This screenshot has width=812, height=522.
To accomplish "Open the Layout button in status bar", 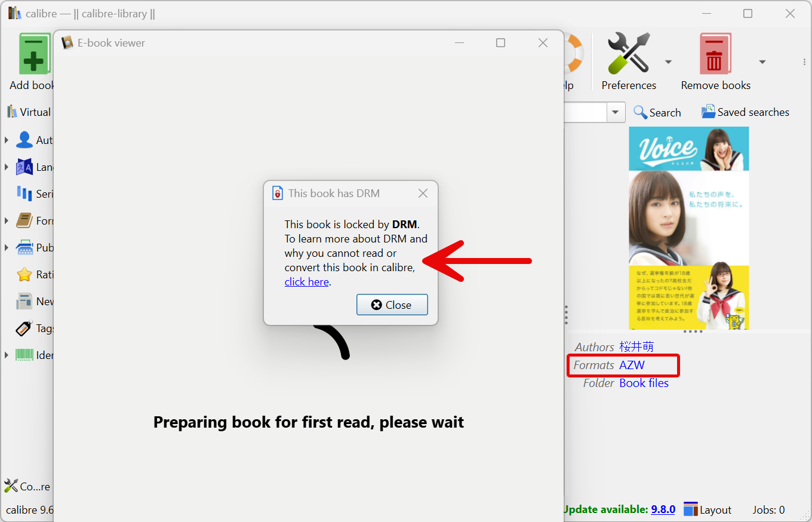I will (x=708, y=509).
